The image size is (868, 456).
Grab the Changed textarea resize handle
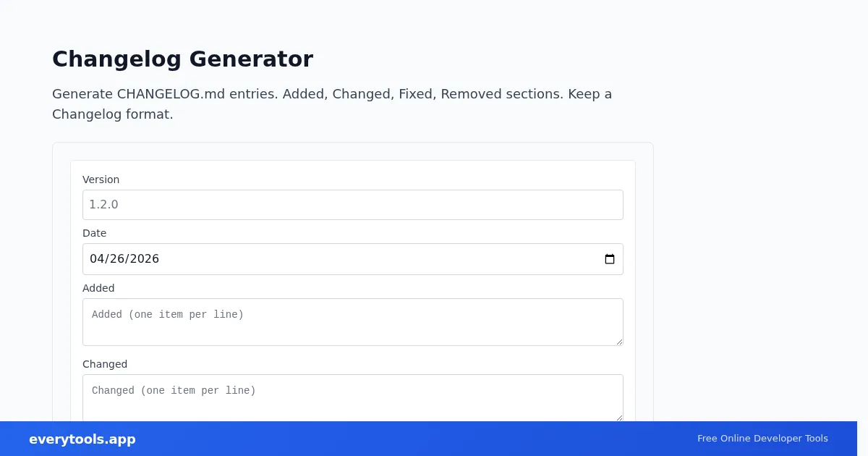pyautogui.click(x=618, y=417)
